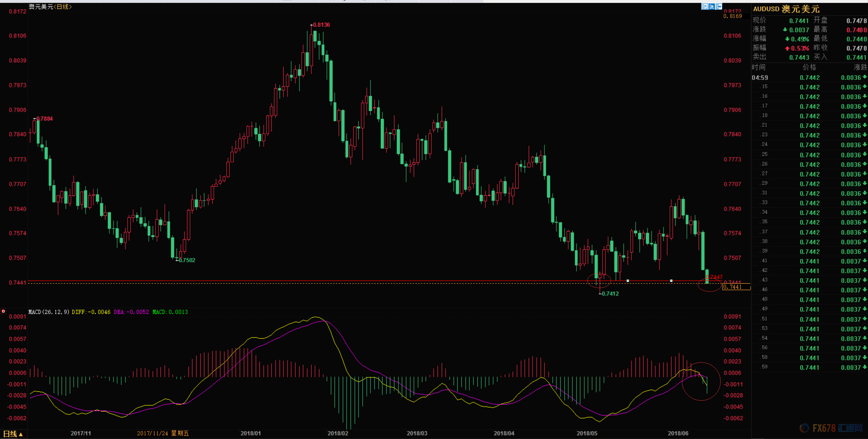868x439 pixels.
Task: Select the 04:59 row in the tick list
Action: [809, 78]
